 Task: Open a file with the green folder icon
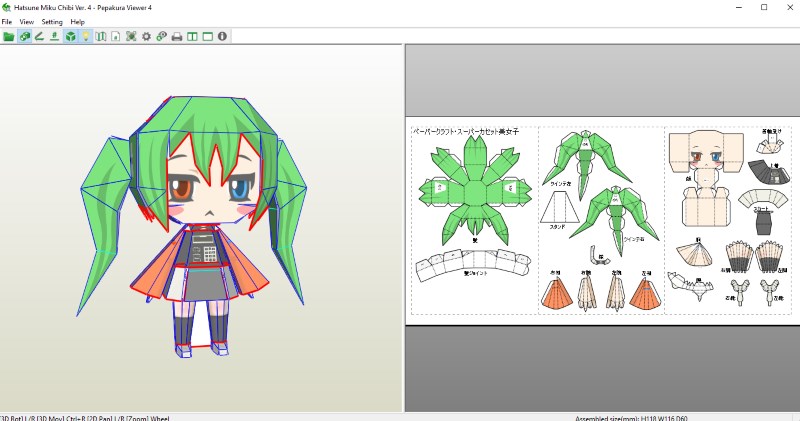click(x=9, y=36)
